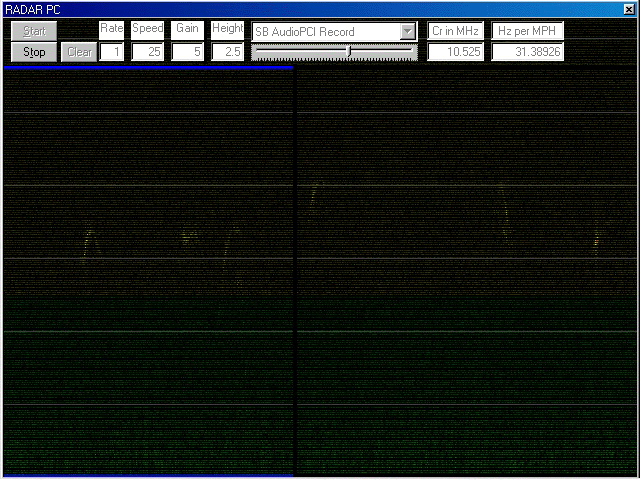Select the SB AudioPCI Record combo box

click(x=334, y=31)
